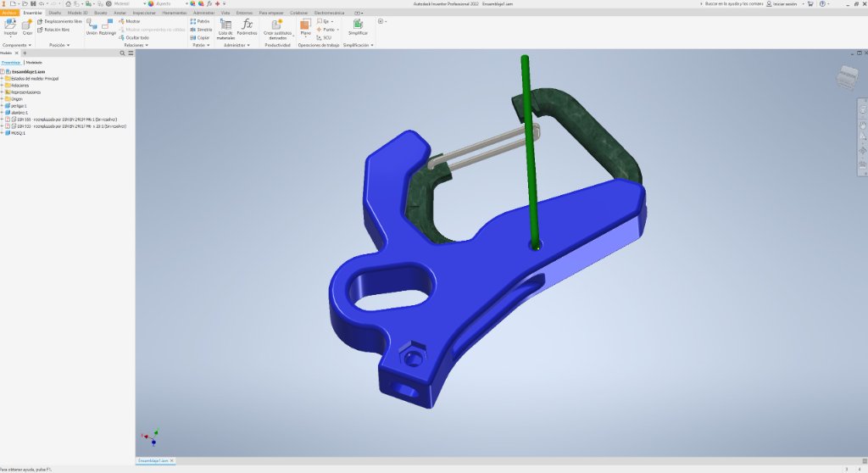Switch to the Inspeccionar ribbon tab
This screenshot has width=868, height=473.
click(144, 13)
